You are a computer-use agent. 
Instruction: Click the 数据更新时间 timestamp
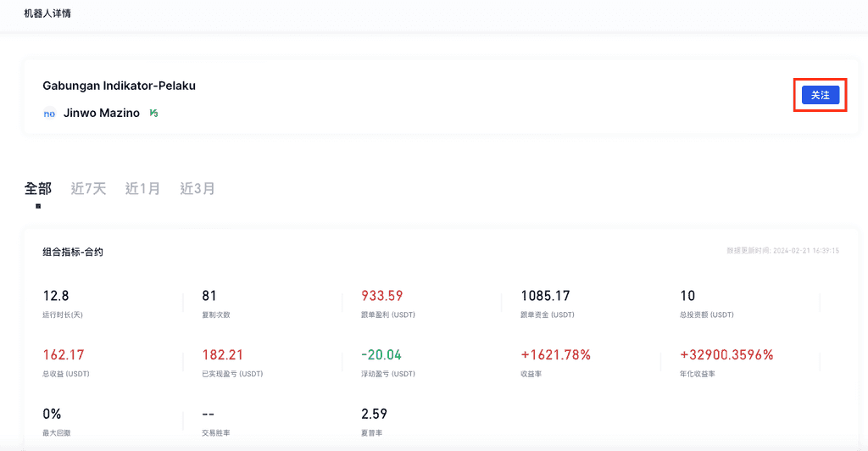(x=782, y=251)
